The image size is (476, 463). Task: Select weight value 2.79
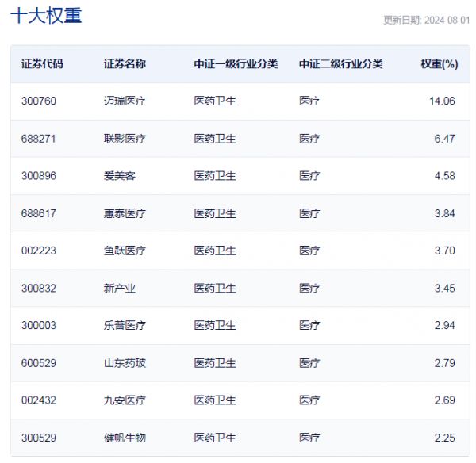click(444, 363)
